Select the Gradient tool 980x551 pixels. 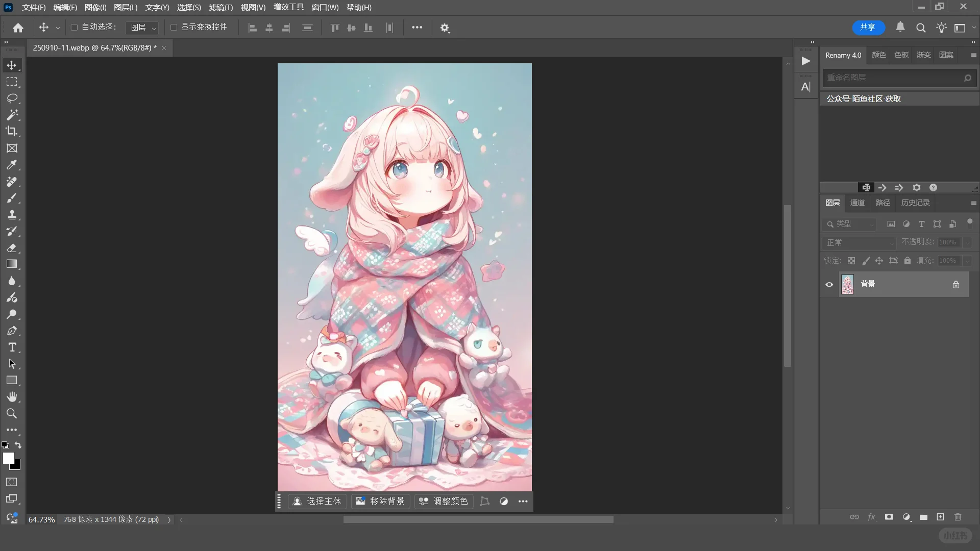(x=12, y=264)
